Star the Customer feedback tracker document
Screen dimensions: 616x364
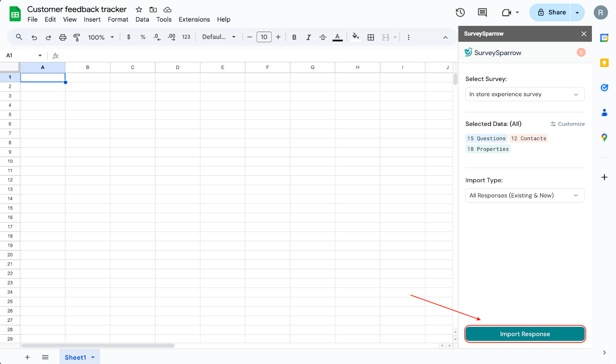coord(139,10)
